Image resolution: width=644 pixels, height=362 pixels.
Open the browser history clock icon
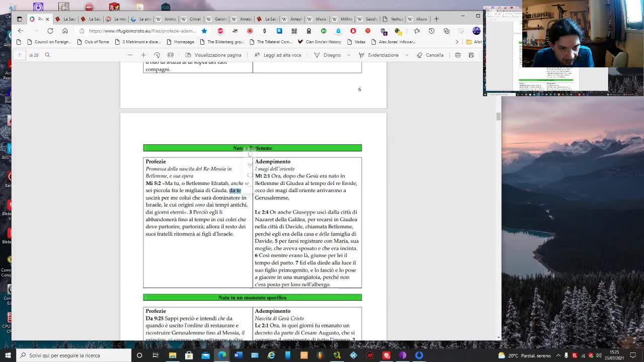click(x=432, y=31)
